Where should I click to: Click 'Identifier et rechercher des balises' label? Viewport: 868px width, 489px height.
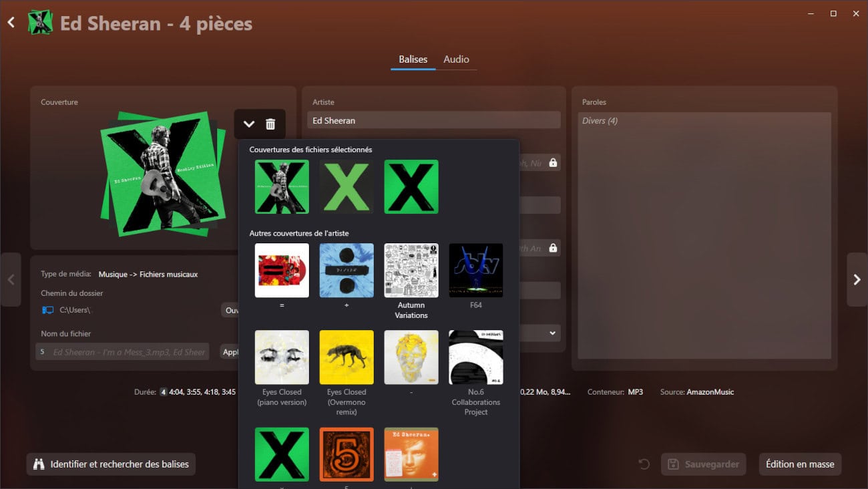(120, 464)
